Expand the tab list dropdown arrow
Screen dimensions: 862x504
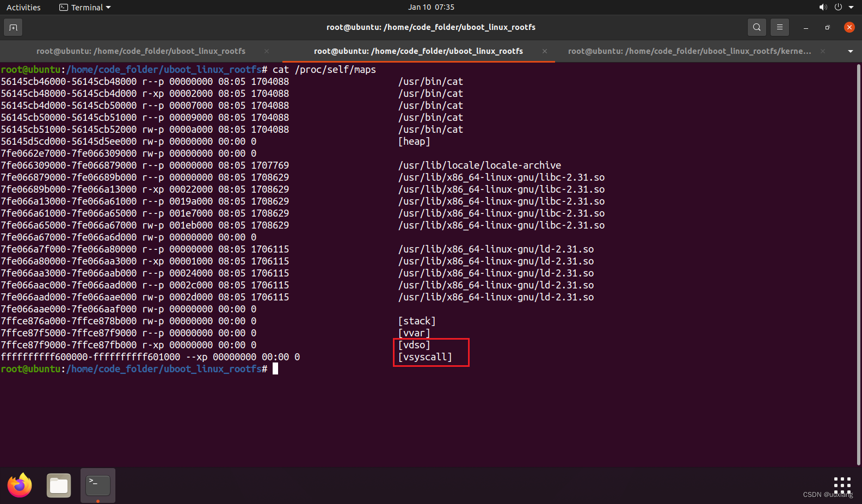coord(850,51)
